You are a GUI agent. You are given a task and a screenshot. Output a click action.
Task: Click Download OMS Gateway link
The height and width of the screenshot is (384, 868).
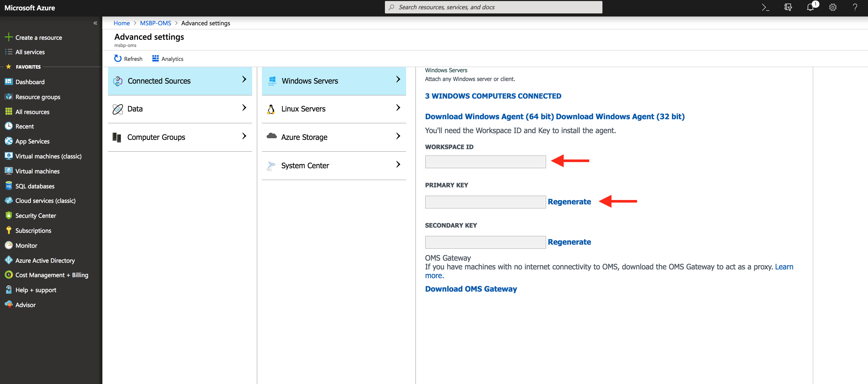[x=471, y=289]
